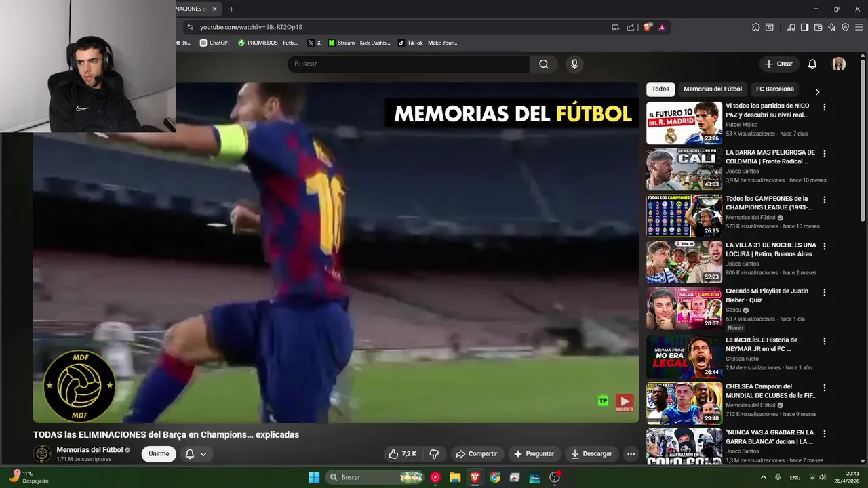Viewport: 868px width, 488px height.
Task: Click the Crear create button
Action: (778, 64)
